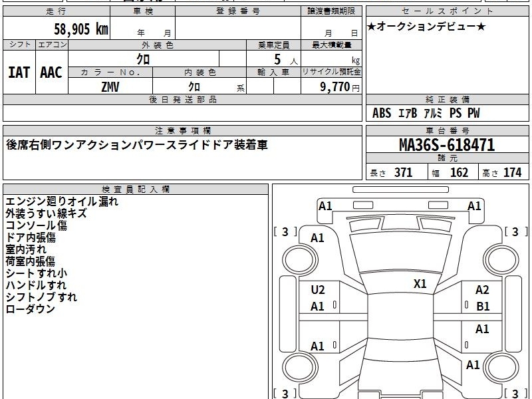Click the inspector note ローダウン

30,309
